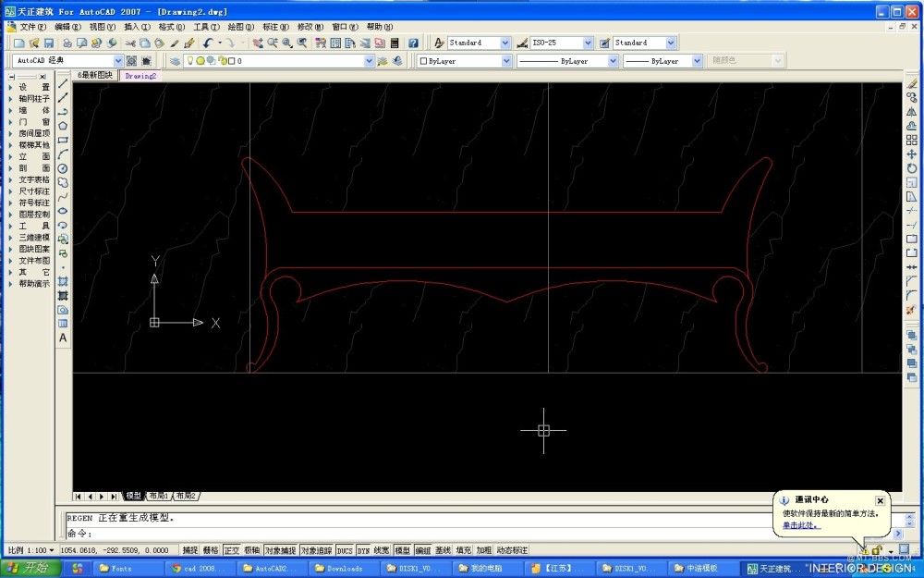Toggle DYN dynamic input
The height and width of the screenshot is (578, 924).
[x=363, y=550]
